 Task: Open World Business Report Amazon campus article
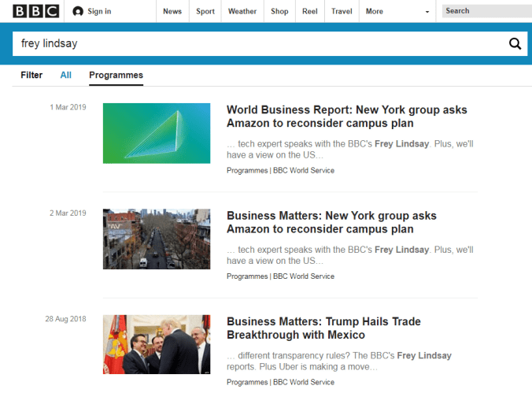click(347, 117)
